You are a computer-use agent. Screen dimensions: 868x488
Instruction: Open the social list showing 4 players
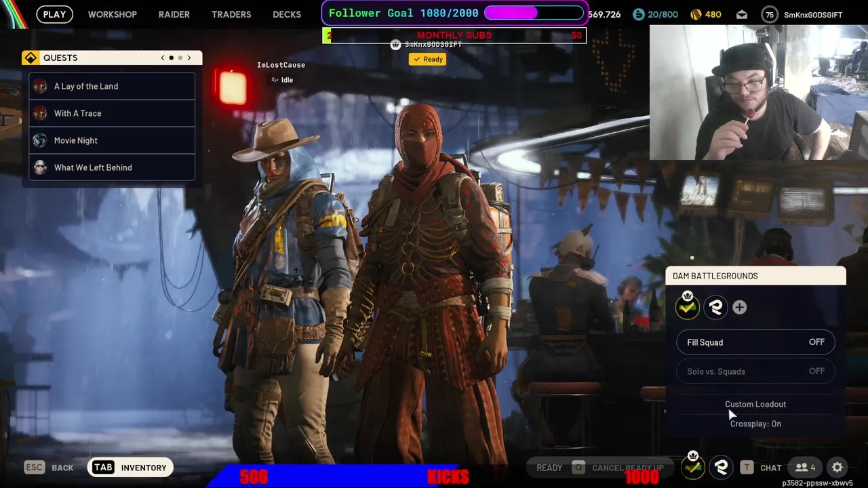coord(805,467)
